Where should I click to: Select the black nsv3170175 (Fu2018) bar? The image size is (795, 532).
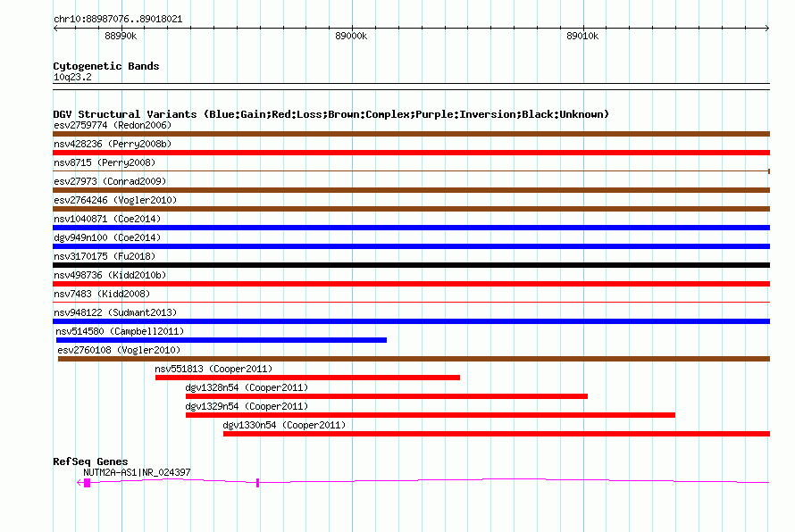tap(411, 265)
